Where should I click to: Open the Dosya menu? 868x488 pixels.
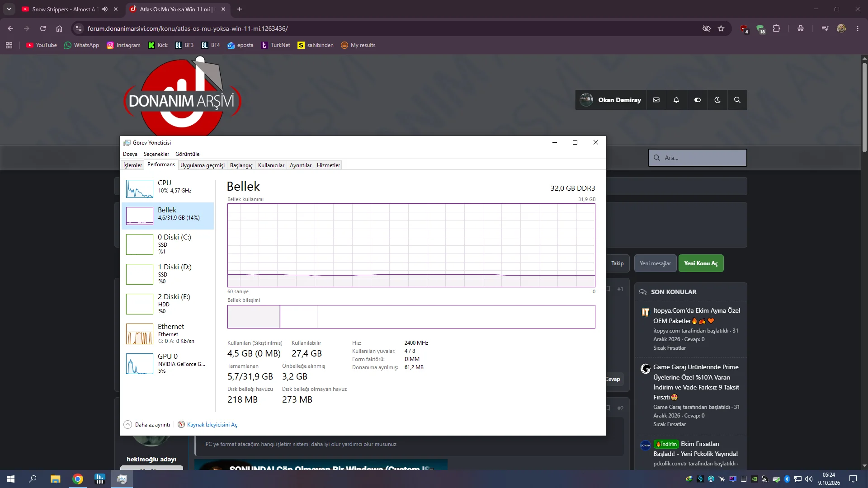[130, 154]
